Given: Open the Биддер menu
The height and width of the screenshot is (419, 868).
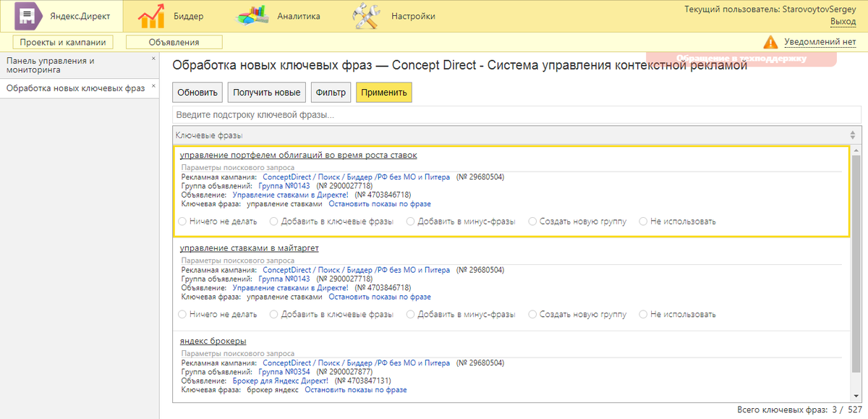Looking at the screenshot, I should pyautogui.click(x=189, y=16).
